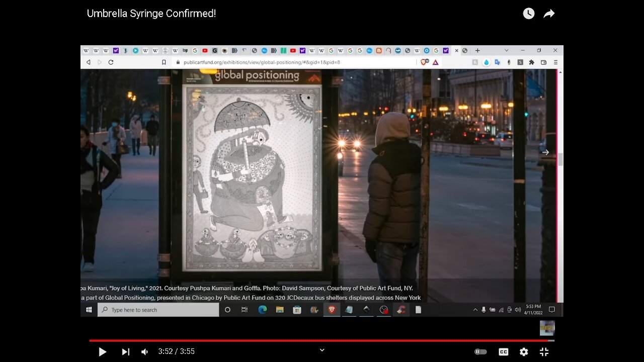Open the Windows Start menu
Viewport: 644px width, 362px height.
click(89, 310)
